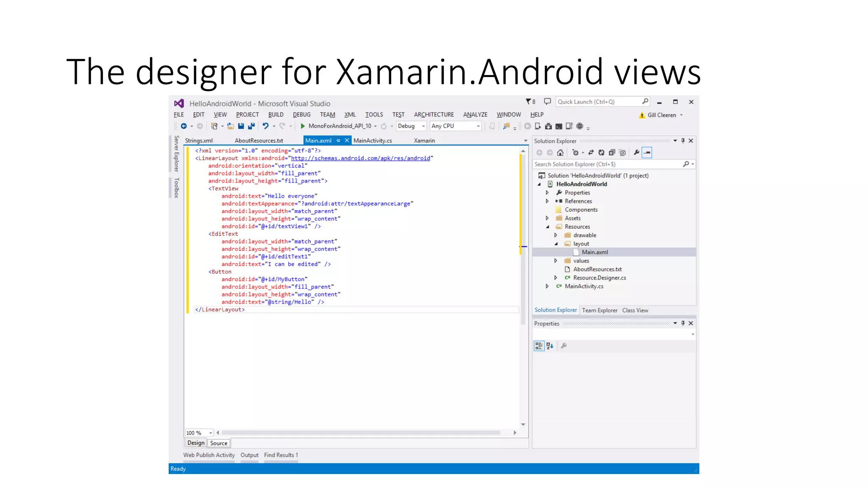Click the Android SDK manager icon in toolbar

tap(548, 126)
